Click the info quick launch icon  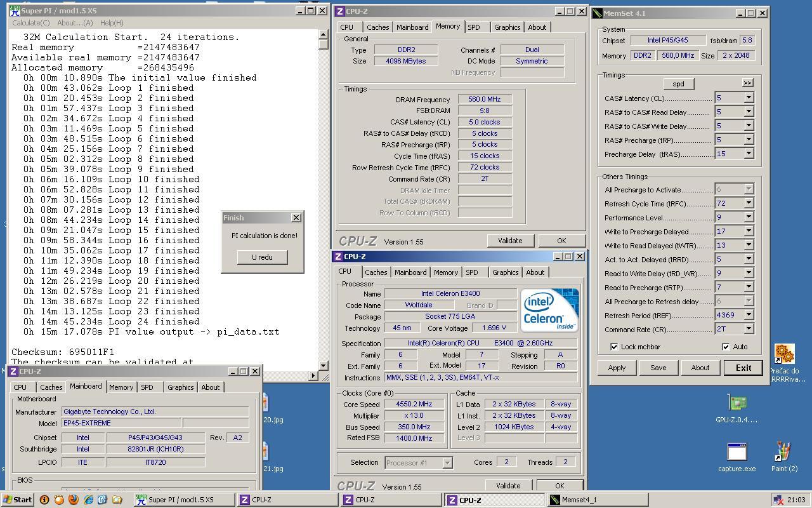[x=44, y=500]
